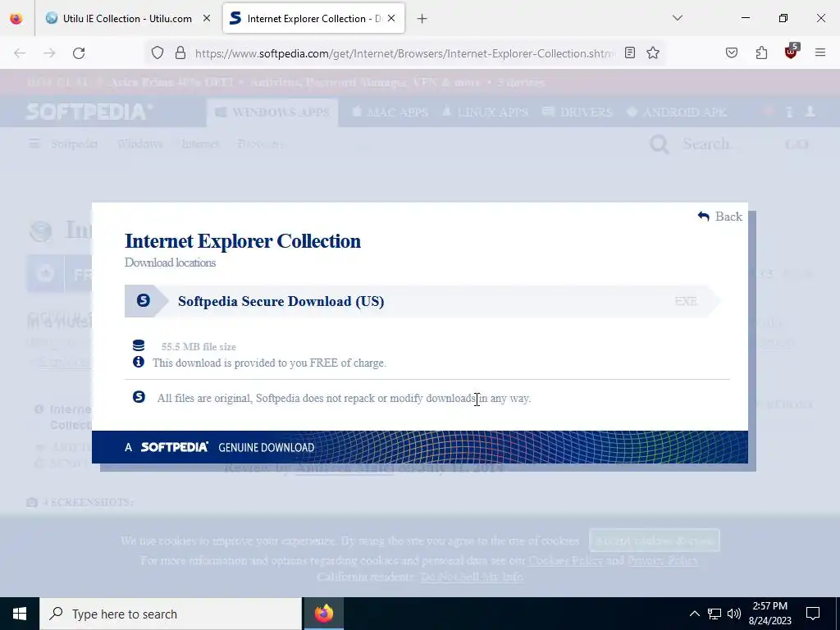Open a new tab with plus button
The width and height of the screenshot is (840, 630).
[422, 19]
